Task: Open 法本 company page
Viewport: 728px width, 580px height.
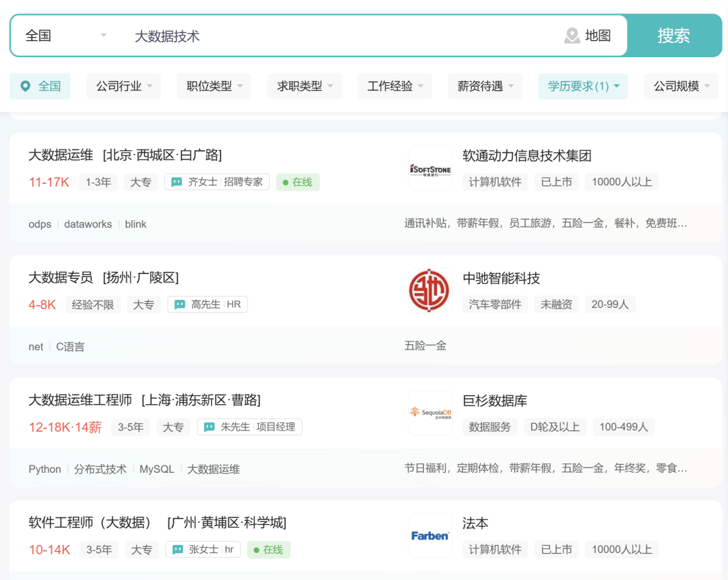Action: tap(475, 523)
